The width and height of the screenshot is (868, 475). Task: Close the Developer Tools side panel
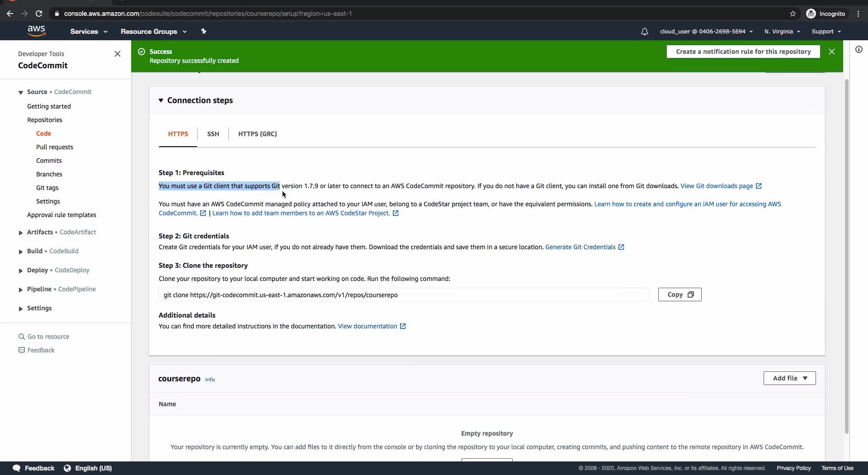click(x=118, y=54)
